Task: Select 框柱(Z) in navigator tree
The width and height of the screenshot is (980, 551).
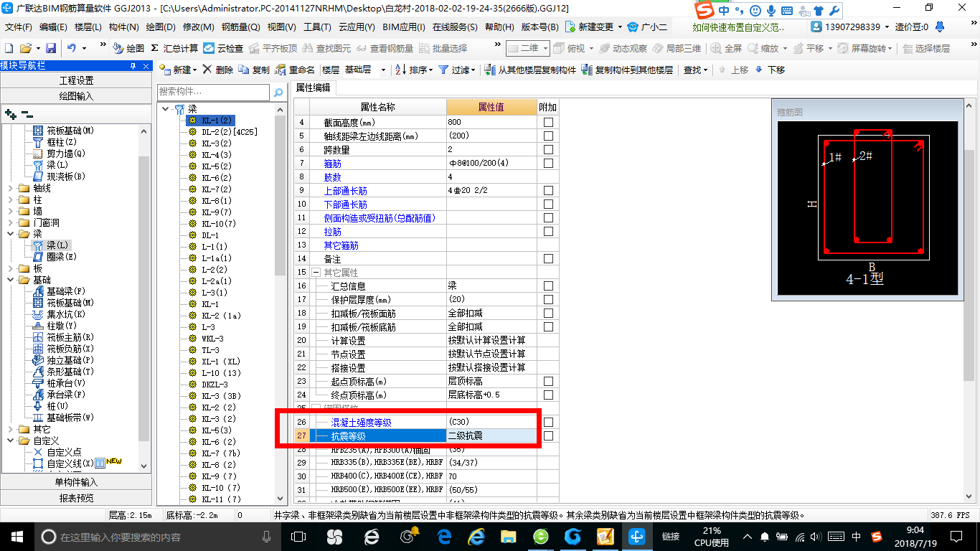Action: 63,142
